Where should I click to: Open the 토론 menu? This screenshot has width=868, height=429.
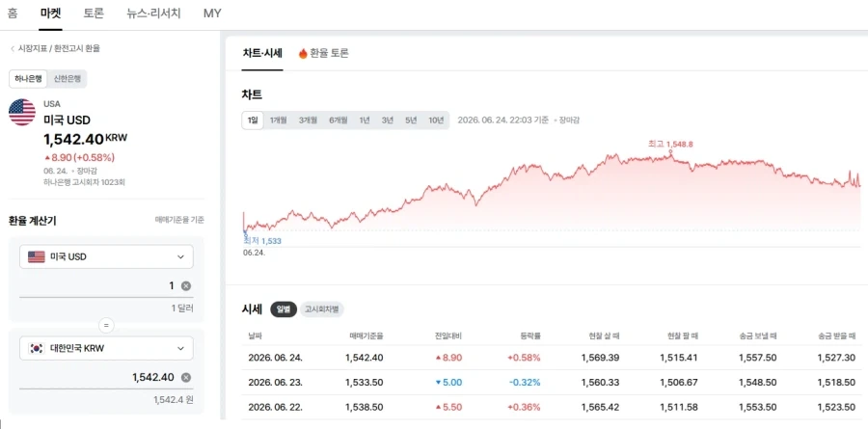[94, 13]
